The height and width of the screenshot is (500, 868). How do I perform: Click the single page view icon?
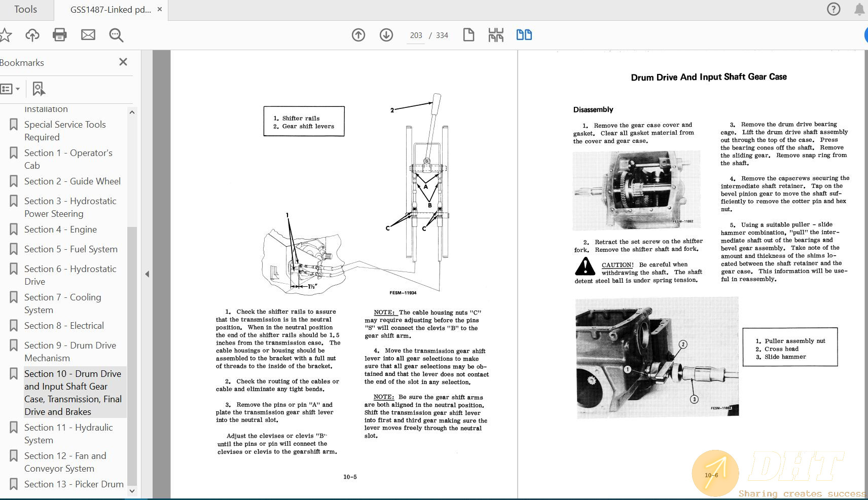click(x=468, y=35)
